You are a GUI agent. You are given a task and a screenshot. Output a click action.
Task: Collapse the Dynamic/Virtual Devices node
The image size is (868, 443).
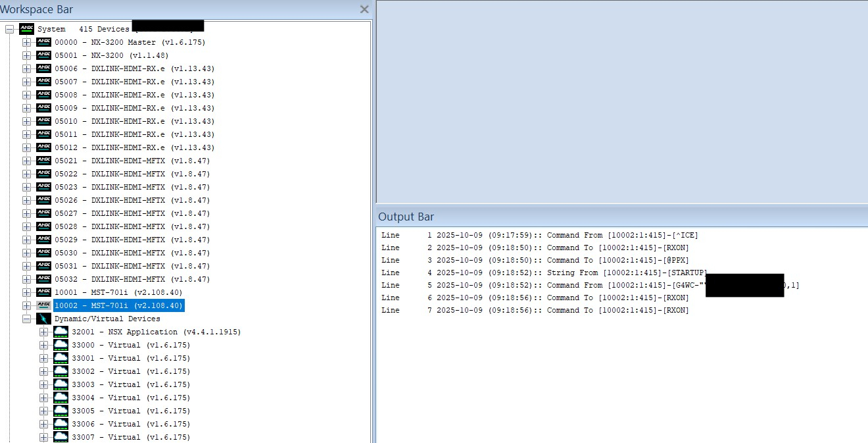(26, 319)
